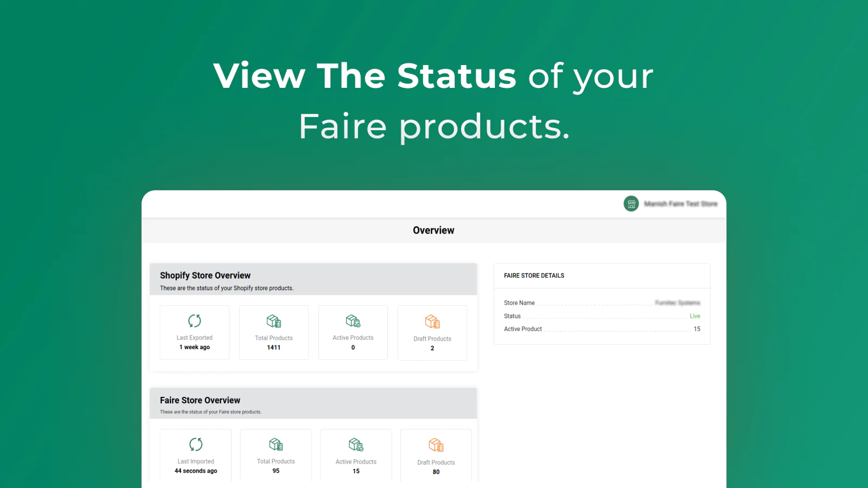Open the blurred store name account label
This screenshot has width=868, height=488.
[681, 204]
